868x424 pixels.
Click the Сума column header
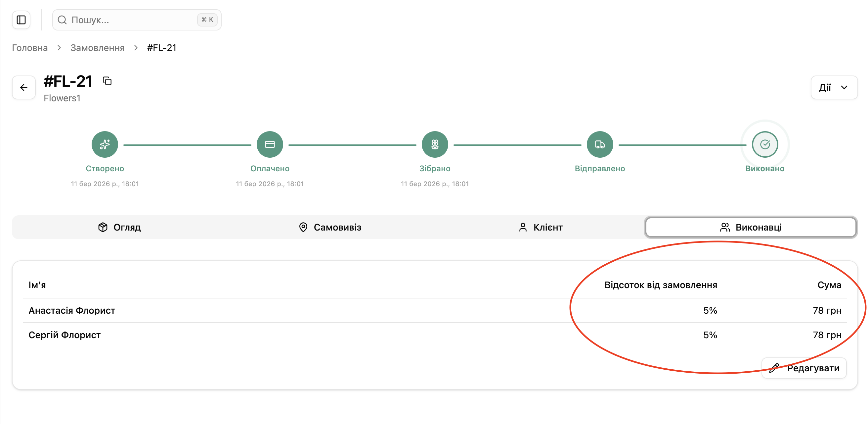pos(829,285)
